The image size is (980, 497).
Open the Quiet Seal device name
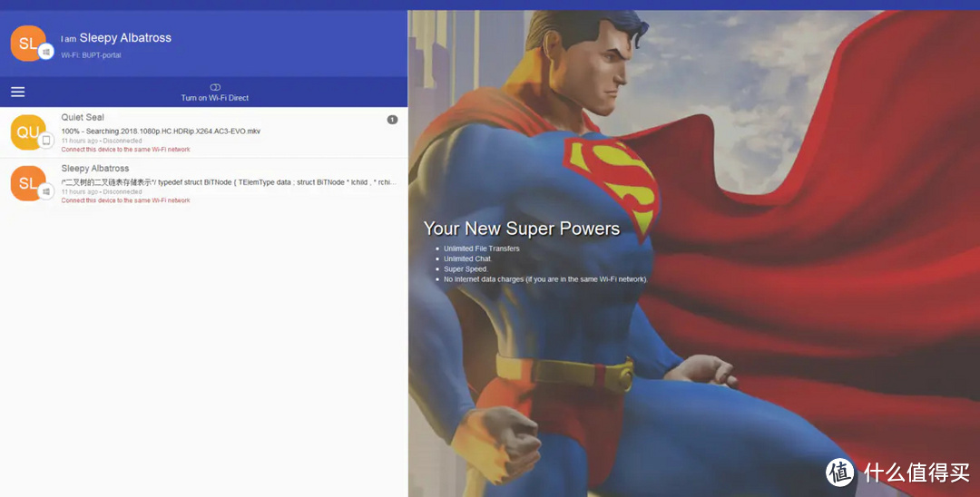(83, 117)
